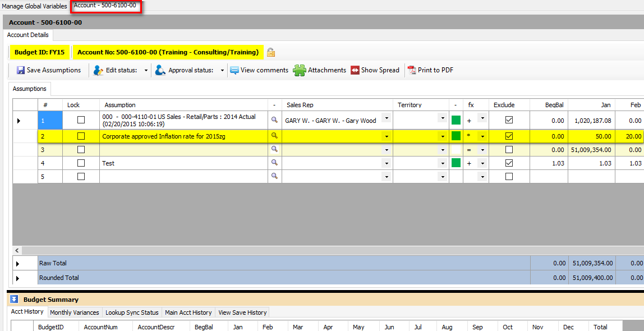
Task: Click the magnifier lookup icon in row 1
Action: click(x=274, y=120)
